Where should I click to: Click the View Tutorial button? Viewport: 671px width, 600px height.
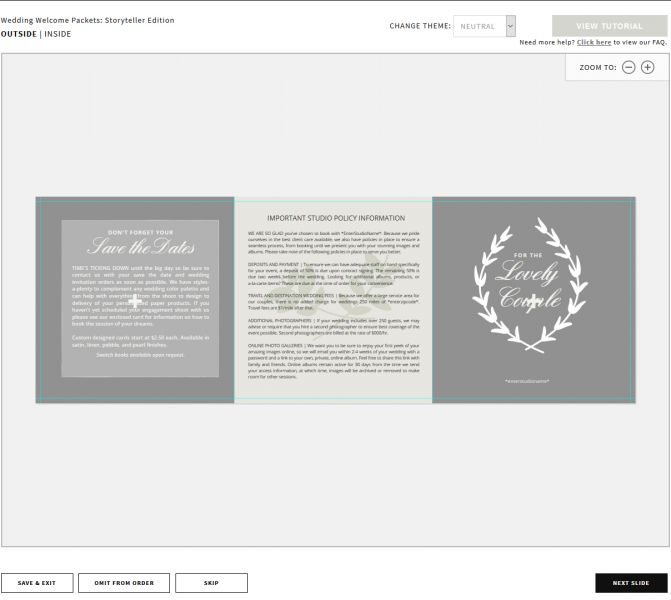click(x=609, y=26)
